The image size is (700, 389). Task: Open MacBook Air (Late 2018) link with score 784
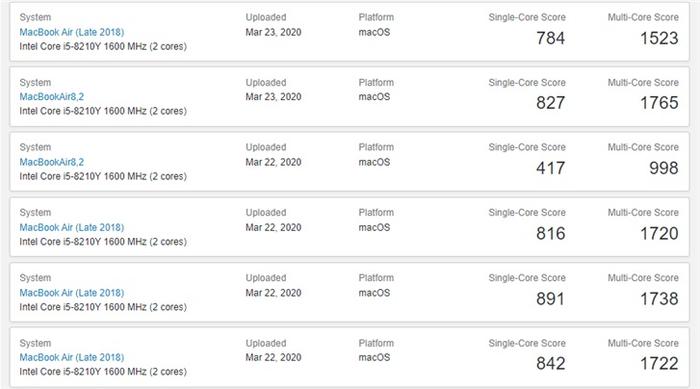[71, 32]
